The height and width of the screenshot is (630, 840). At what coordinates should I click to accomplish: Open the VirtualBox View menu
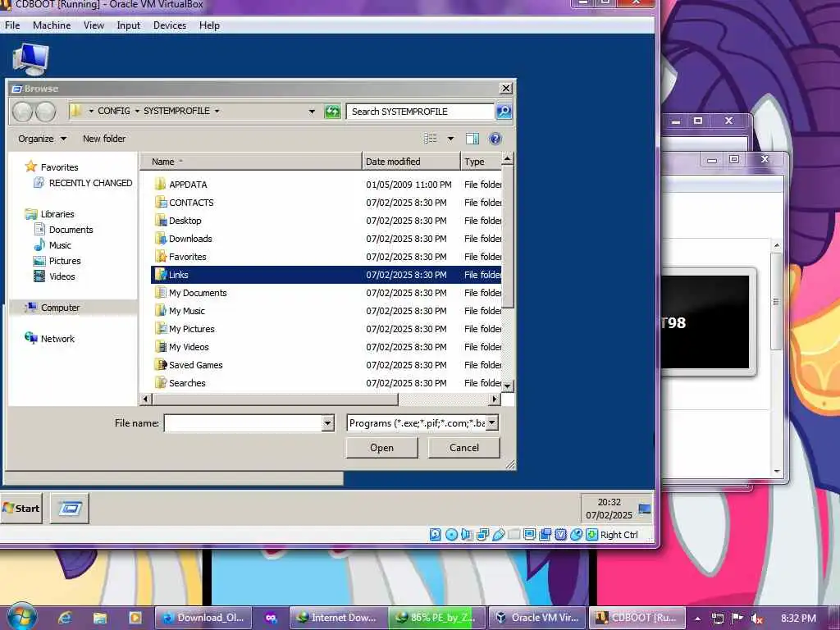pyautogui.click(x=94, y=25)
